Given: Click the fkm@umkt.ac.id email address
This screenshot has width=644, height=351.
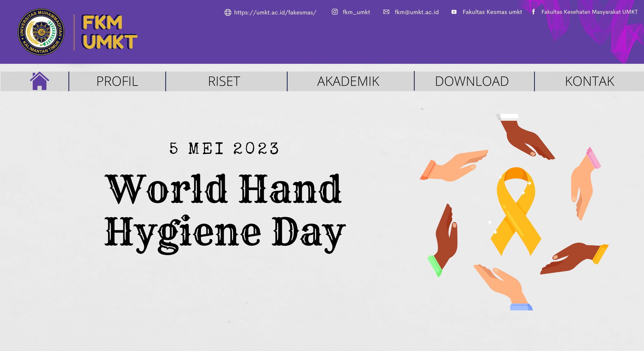Looking at the screenshot, I should (416, 12).
